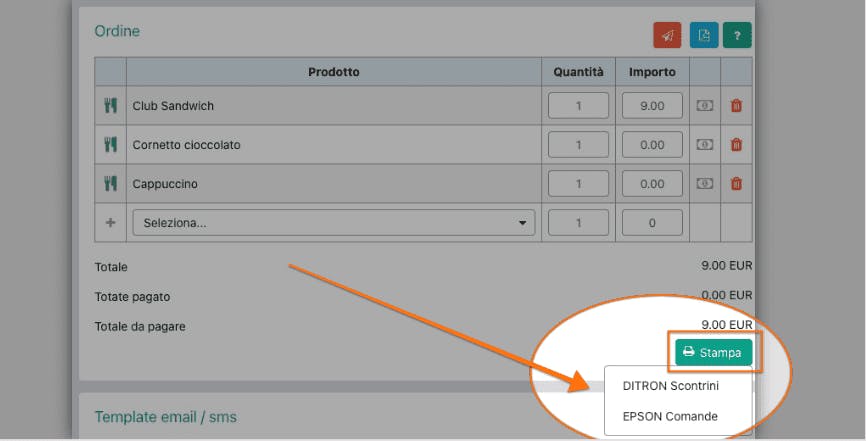The image size is (866, 441).
Task: Click payment icon for Cappuccino
Action: point(705,183)
